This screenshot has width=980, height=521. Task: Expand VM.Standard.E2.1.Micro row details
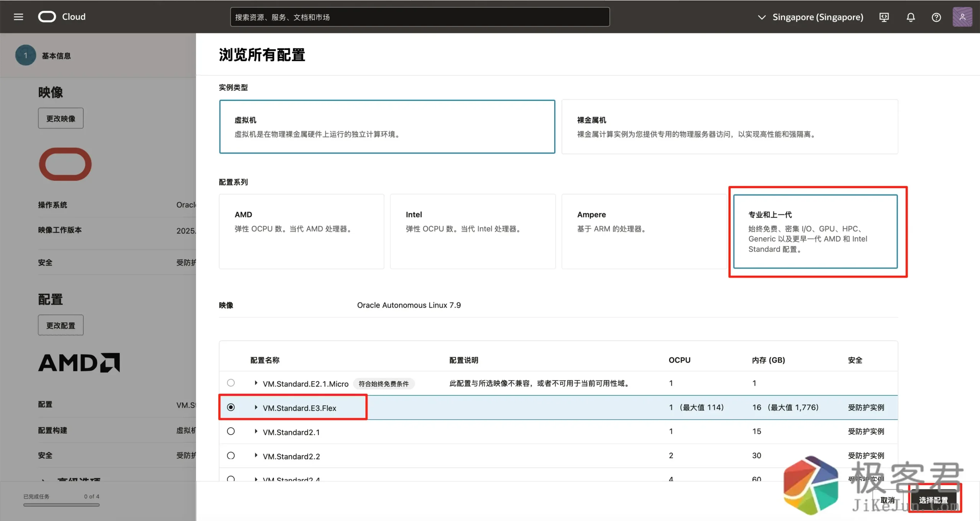point(256,383)
